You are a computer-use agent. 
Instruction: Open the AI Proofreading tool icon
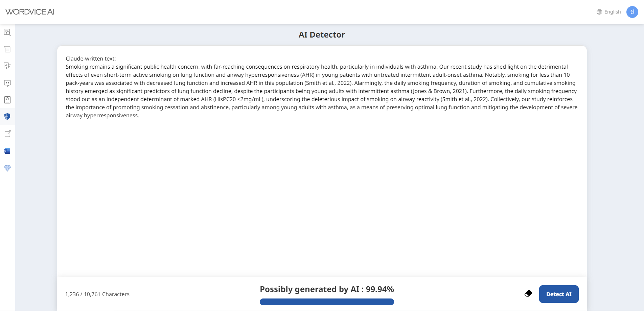click(x=7, y=32)
